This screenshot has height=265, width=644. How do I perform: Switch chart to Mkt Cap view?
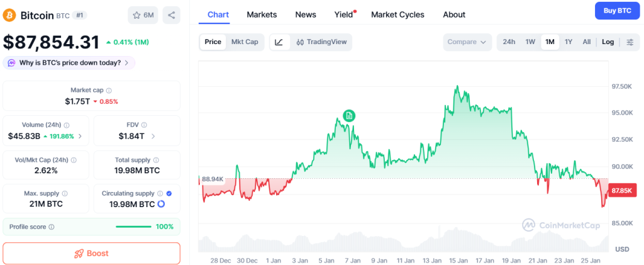pyautogui.click(x=245, y=42)
